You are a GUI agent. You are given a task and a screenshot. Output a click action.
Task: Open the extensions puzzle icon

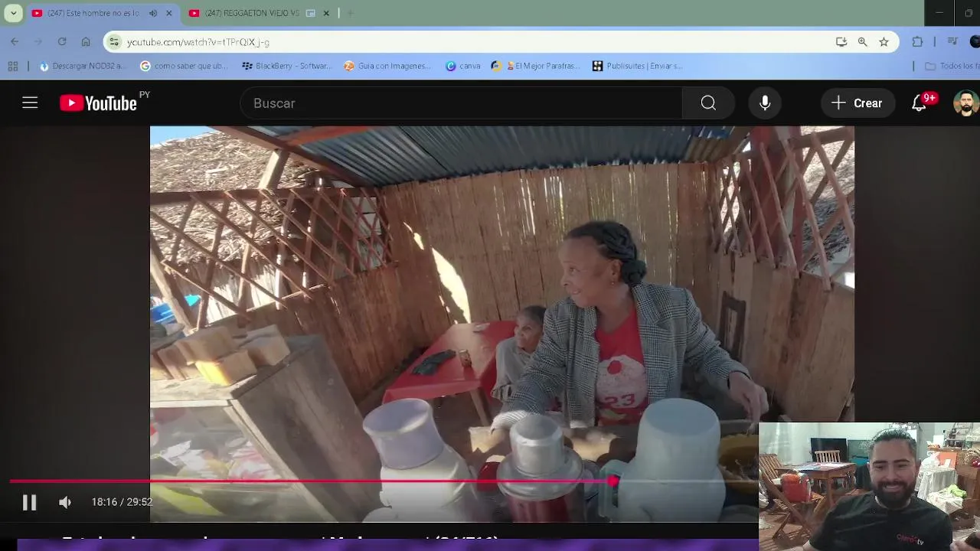coord(917,42)
